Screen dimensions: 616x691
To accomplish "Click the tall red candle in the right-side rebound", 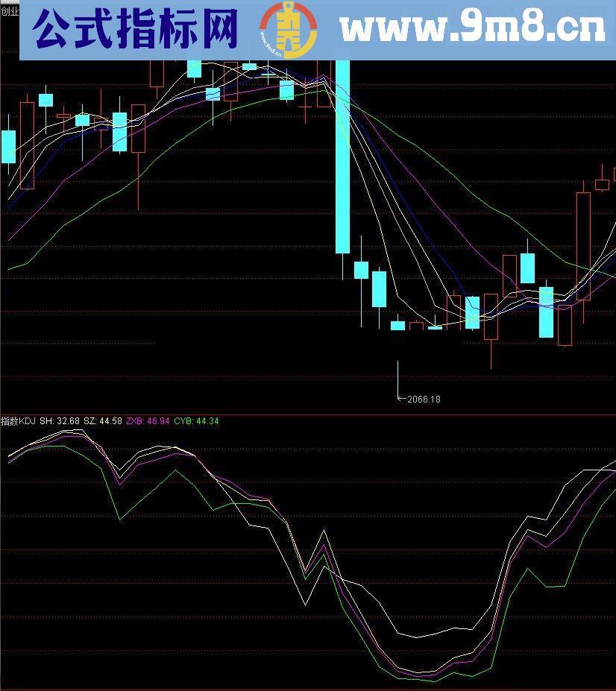I will pos(582,246).
